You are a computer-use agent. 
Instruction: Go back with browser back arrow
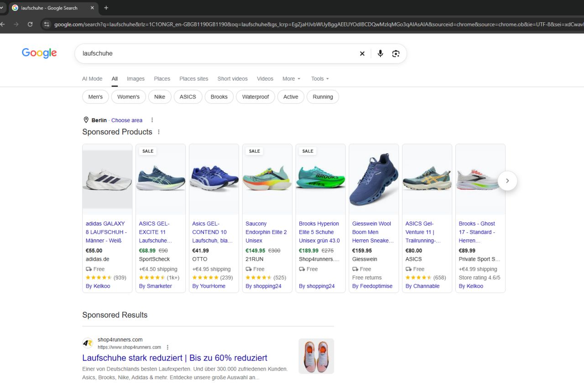pyautogui.click(x=3, y=24)
